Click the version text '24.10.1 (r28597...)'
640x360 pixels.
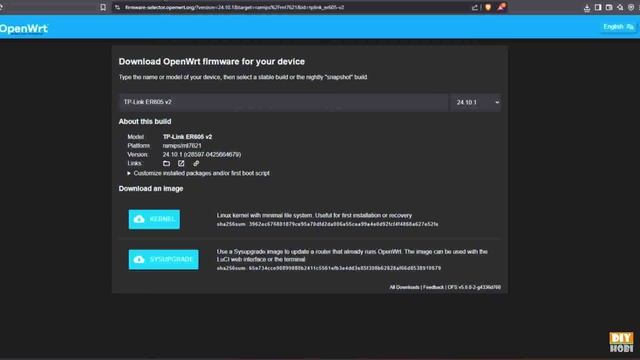coord(202,155)
